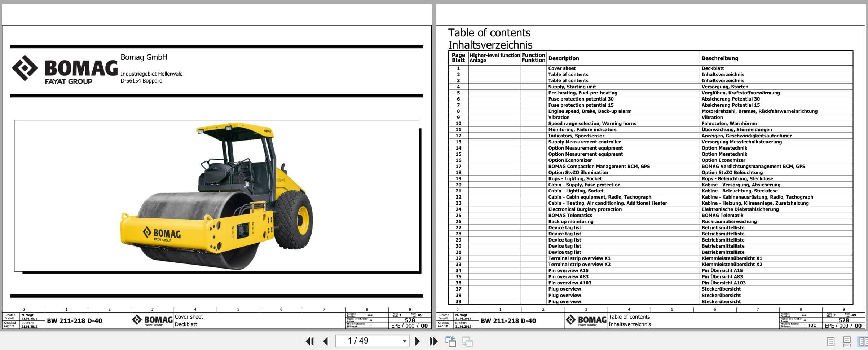Screen dimensions: 868x350
Task: Click 'Cover sheet' title block text
Action: tap(189, 317)
